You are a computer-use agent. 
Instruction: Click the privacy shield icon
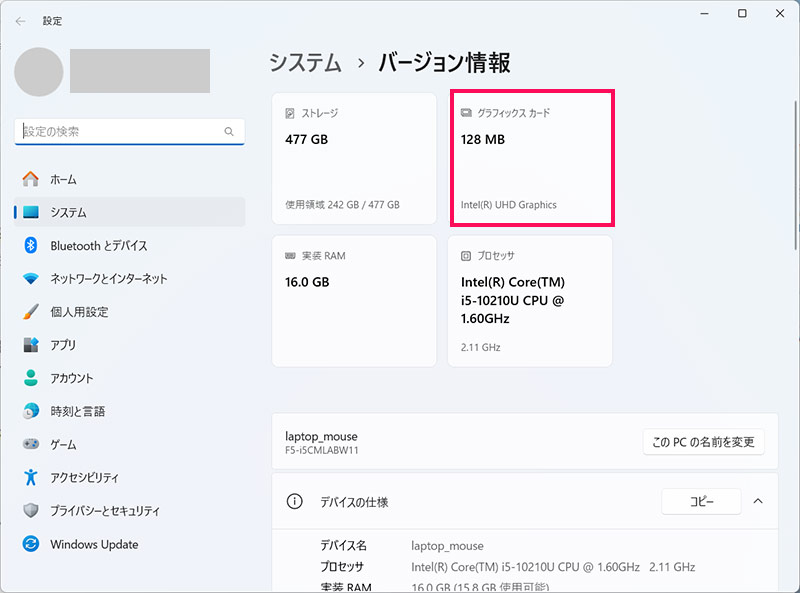click(x=31, y=510)
